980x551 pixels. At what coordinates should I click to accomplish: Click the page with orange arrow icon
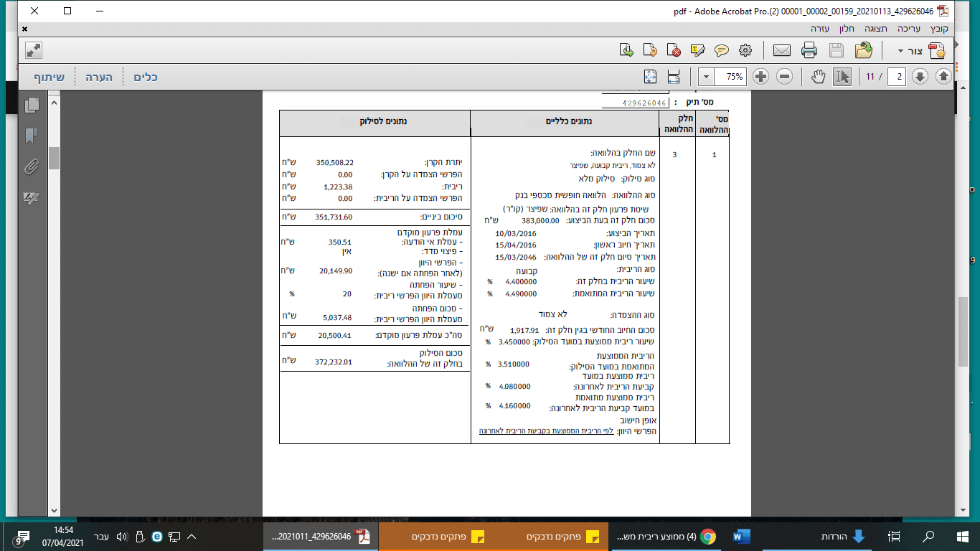tap(650, 50)
